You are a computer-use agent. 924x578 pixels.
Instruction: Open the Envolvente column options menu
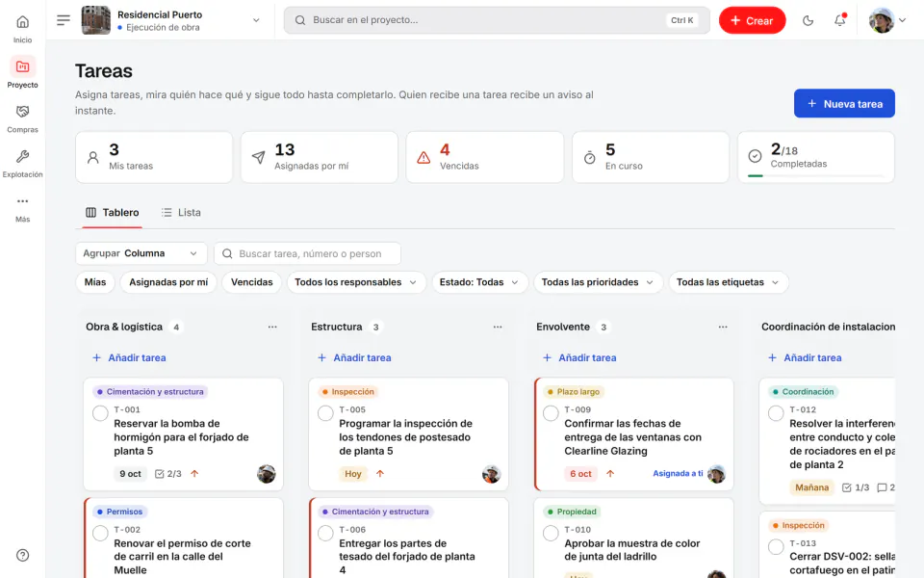723,327
